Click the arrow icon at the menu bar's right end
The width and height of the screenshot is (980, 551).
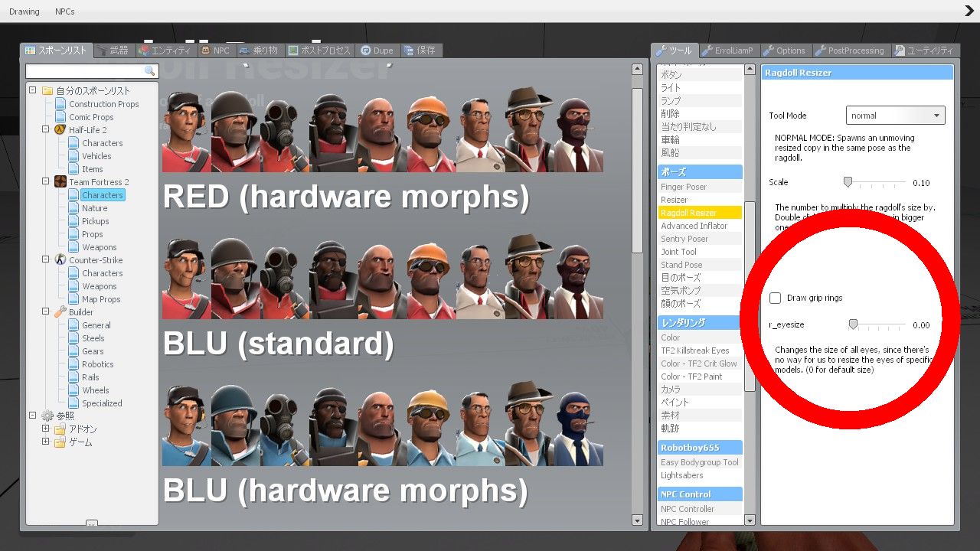969,11
